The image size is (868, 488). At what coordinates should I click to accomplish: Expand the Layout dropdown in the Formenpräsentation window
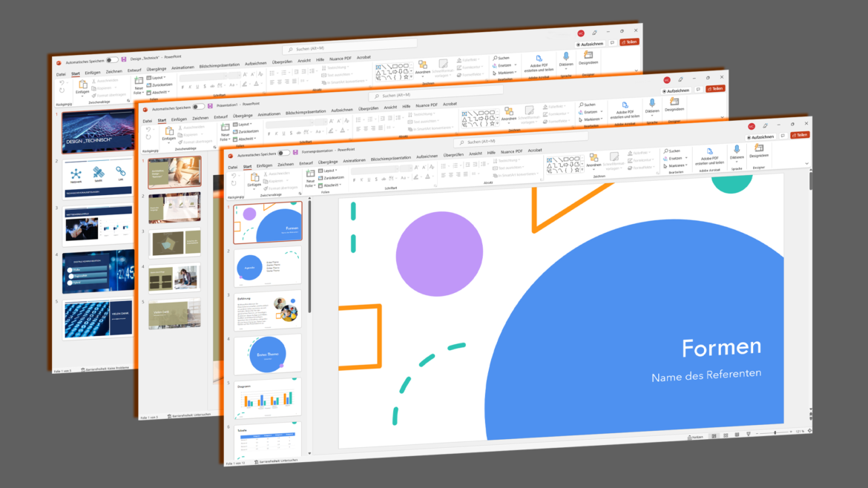pyautogui.click(x=329, y=170)
